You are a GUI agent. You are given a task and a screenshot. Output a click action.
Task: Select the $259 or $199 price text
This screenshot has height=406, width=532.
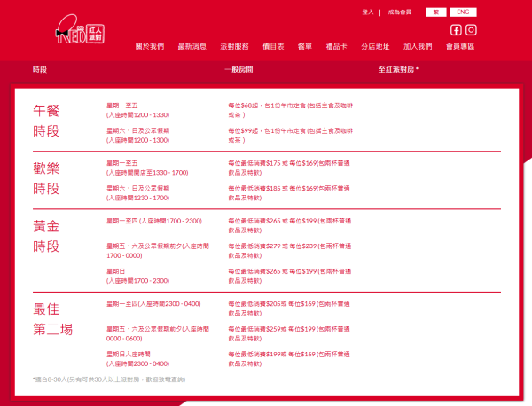click(289, 333)
